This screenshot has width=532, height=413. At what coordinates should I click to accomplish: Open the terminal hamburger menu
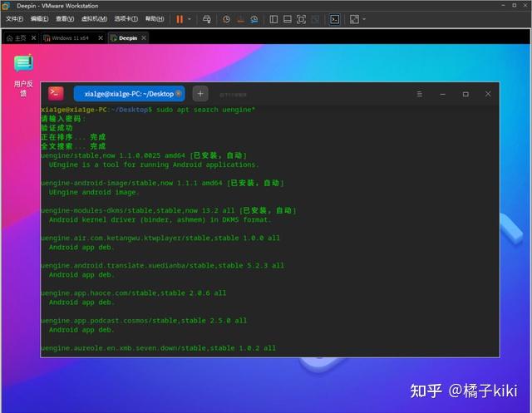419,94
